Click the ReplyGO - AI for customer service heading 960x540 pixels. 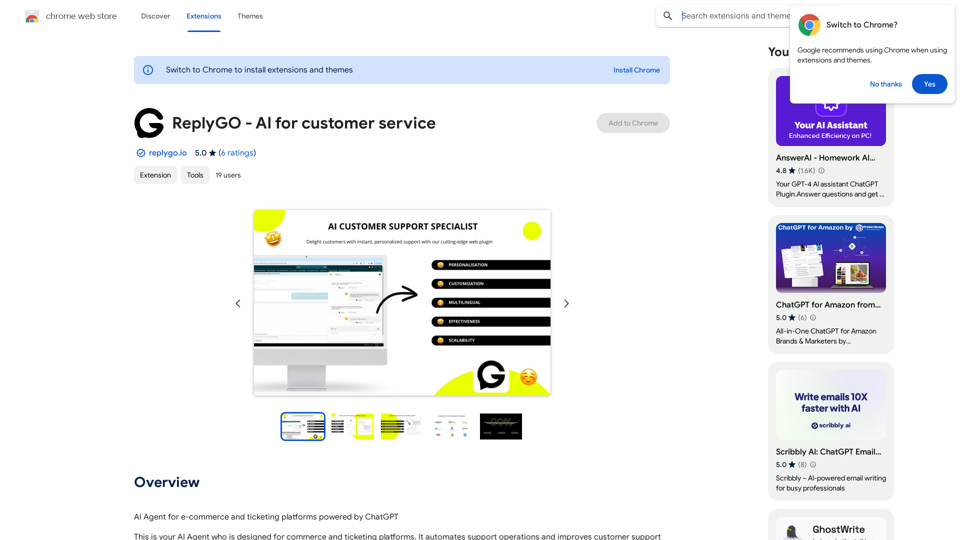pyautogui.click(x=304, y=123)
